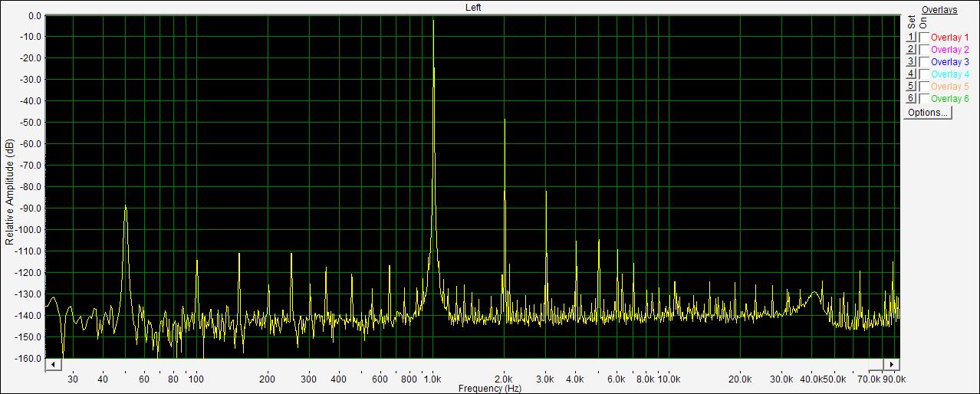Viewport: 980px width, 394px height.
Task: Tick the Overlay 4 On checkbox
Action: (924, 74)
